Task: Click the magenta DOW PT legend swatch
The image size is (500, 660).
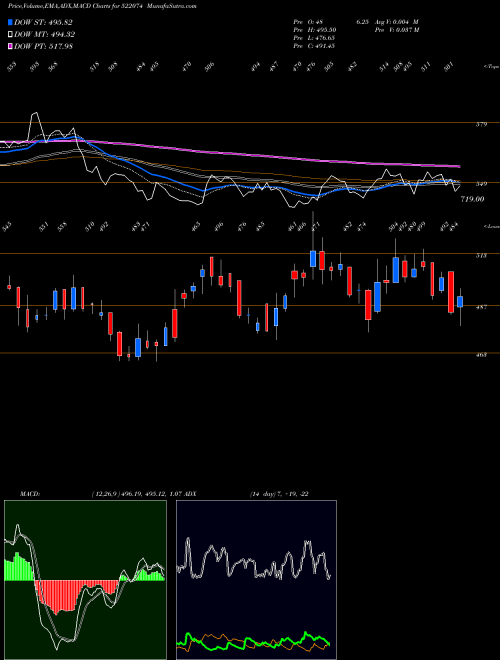Action: click(x=10, y=46)
